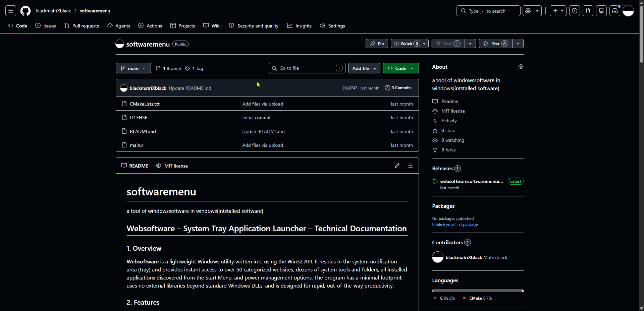Open the green Code dropdown
Screen dimensions: 644x311
401,68
